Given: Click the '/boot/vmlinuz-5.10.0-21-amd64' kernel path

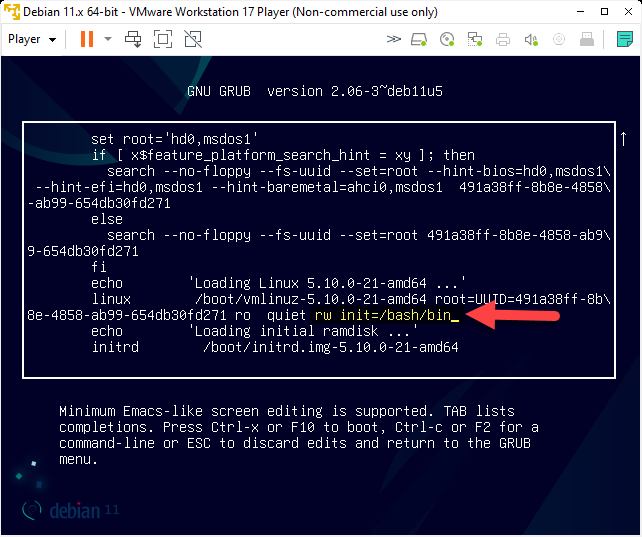Looking at the screenshot, I should click(x=311, y=299).
